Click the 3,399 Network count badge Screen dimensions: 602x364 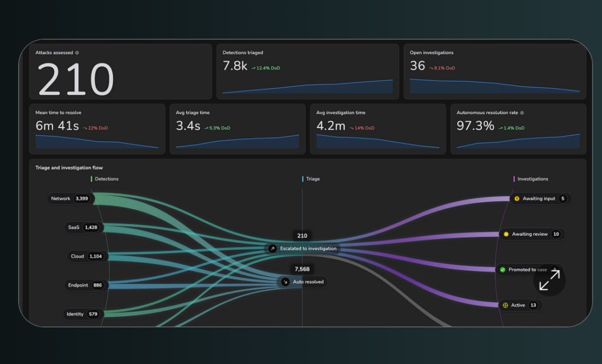pos(82,199)
